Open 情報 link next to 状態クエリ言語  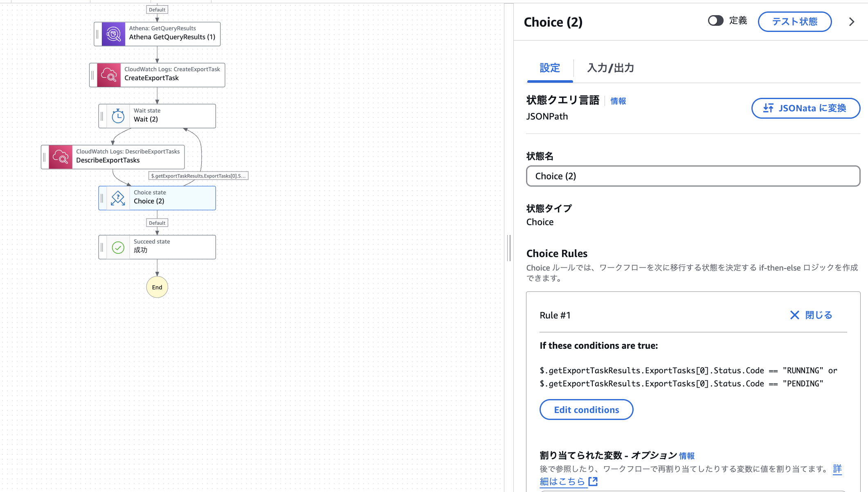[618, 101]
